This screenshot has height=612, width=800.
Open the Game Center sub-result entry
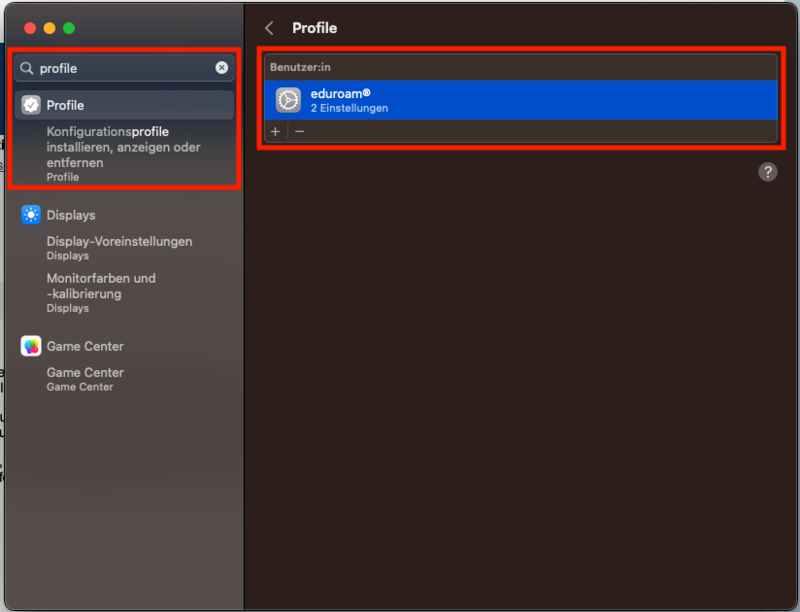85,379
